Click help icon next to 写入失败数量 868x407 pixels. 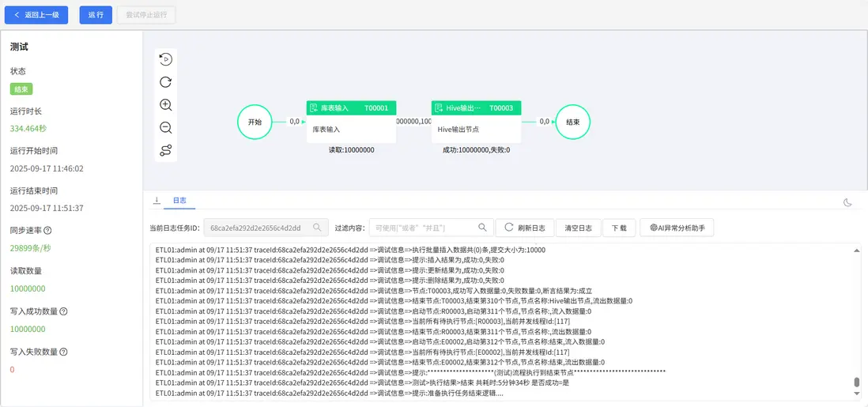tap(64, 352)
